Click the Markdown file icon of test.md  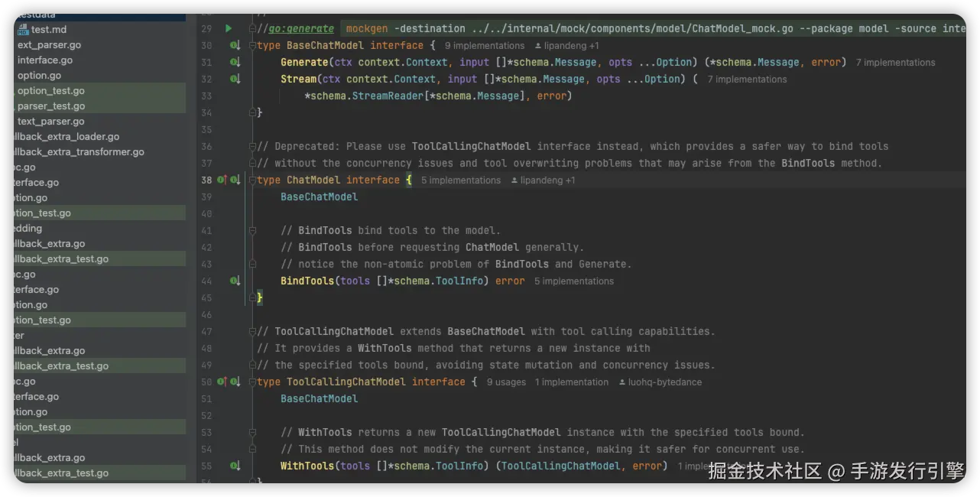tap(23, 30)
